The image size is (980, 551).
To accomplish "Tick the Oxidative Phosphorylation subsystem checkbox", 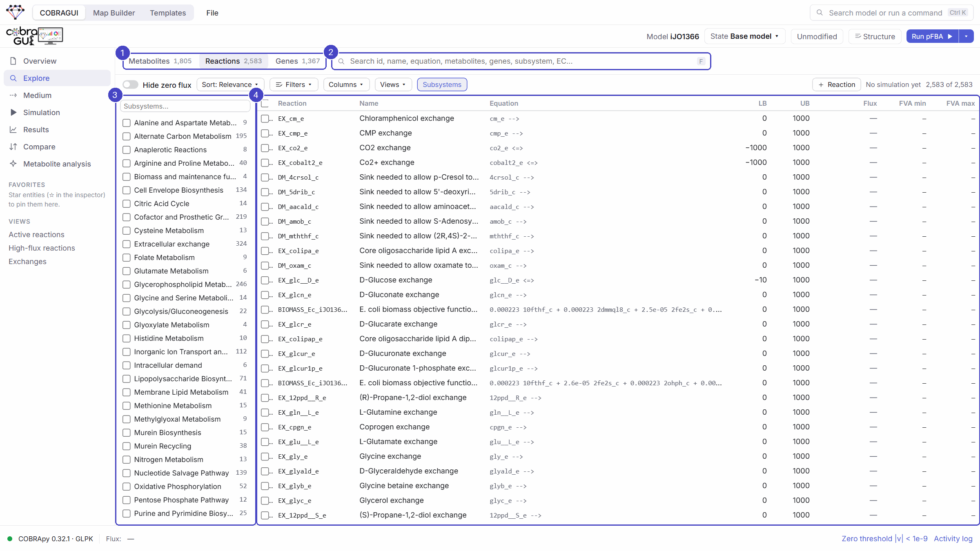I will tap(127, 487).
